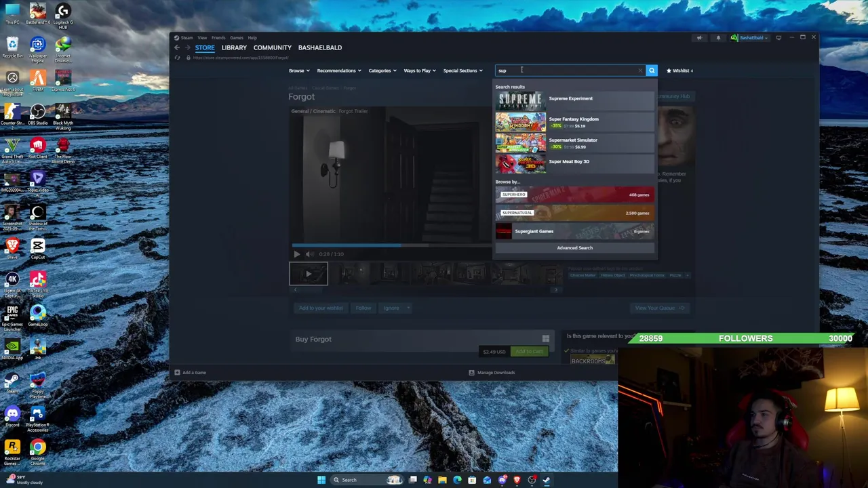Select the STORE tab
The image size is (868, 488).
205,47
